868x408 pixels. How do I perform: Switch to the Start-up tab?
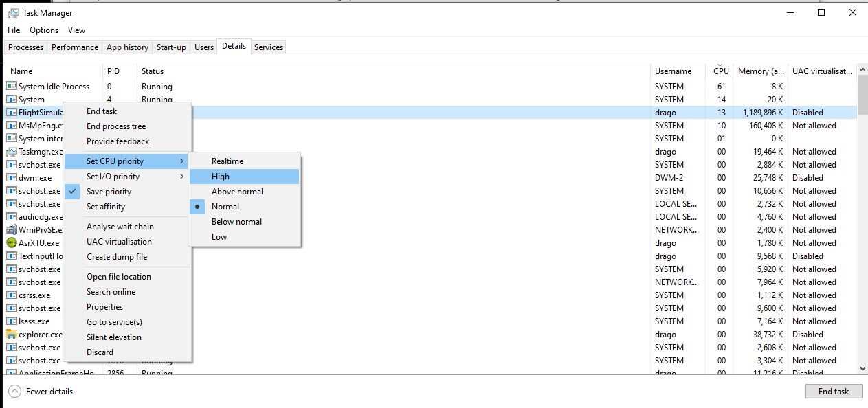[x=171, y=47]
